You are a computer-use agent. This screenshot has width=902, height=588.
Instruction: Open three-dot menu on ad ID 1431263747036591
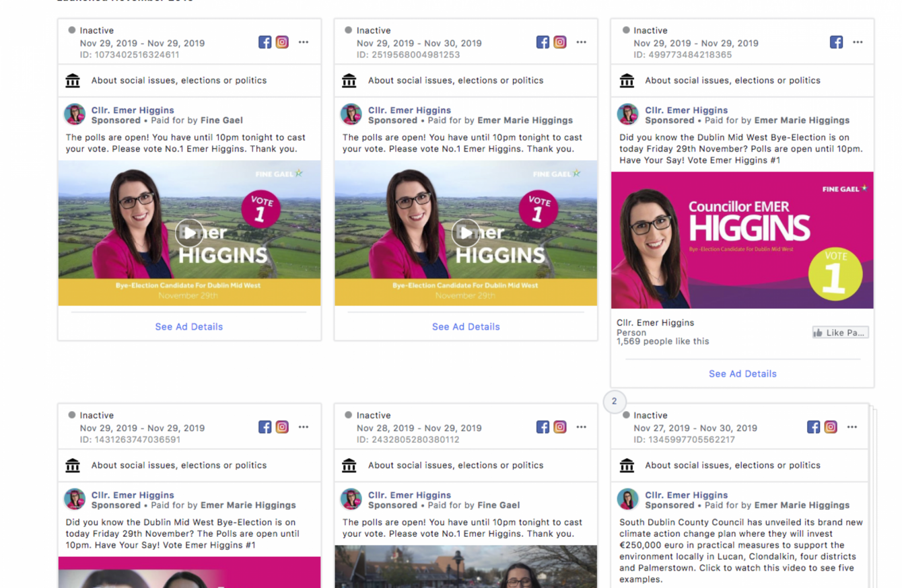click(x=304, y=427)
